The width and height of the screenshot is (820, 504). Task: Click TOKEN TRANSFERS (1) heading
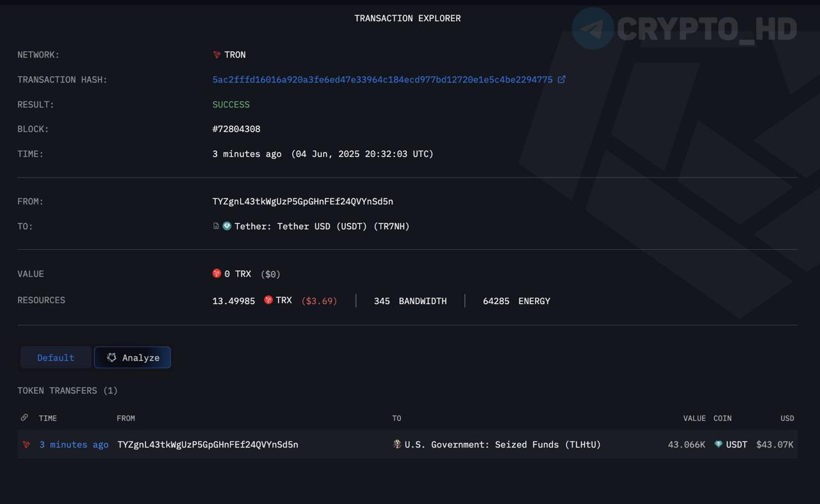tap(67, 391)
